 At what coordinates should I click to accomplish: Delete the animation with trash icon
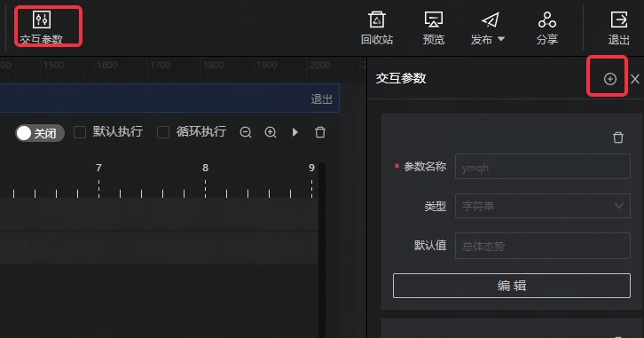pyautogui.click(x=320, y=132)
